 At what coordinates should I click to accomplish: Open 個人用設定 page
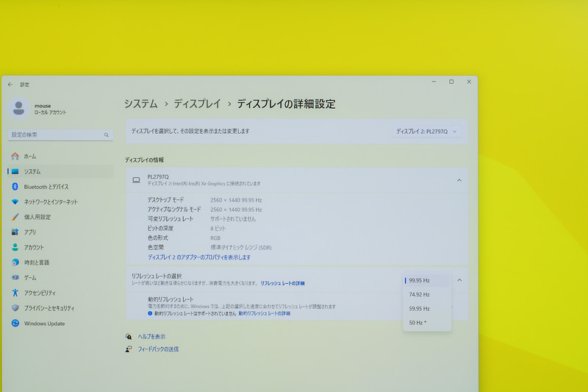click(60, 217)
